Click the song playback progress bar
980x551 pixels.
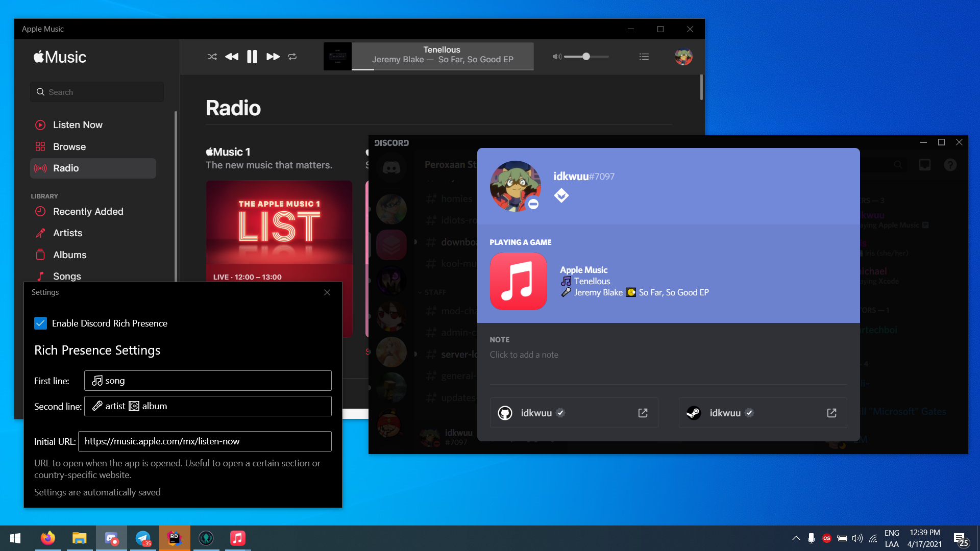coord(443,69)
